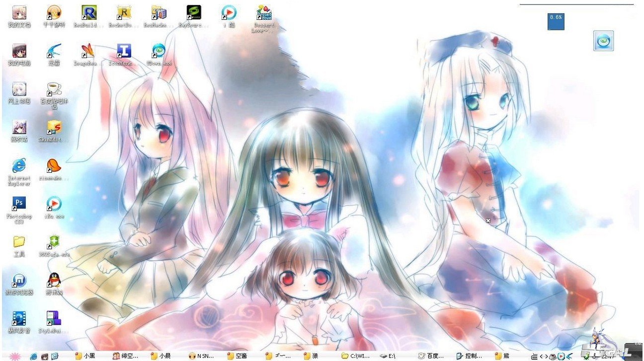
Task: Launch the RocketDock shortcut
Action: [x=124, y=12]
